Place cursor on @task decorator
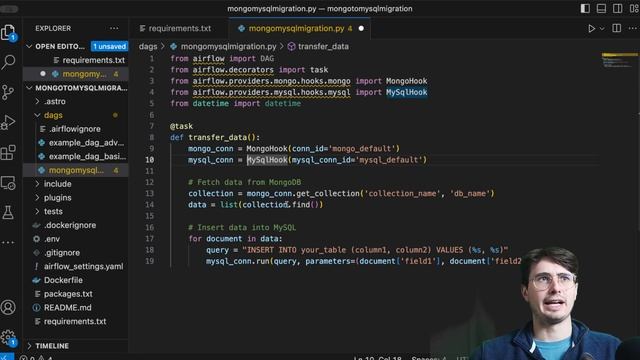 [x=182, y=126]
